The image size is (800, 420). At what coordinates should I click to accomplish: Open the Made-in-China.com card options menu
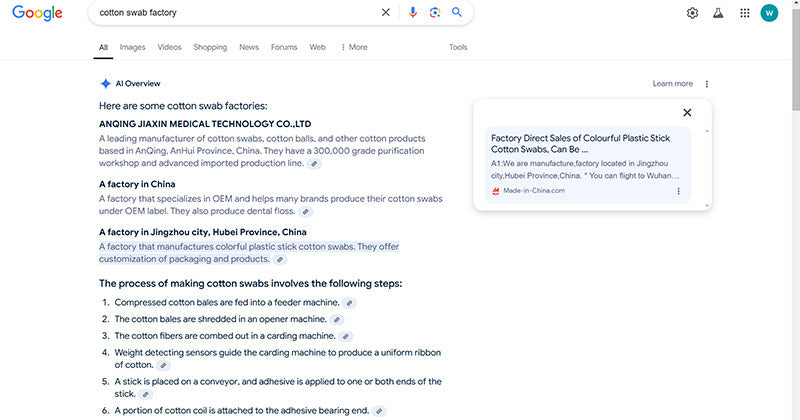tap(678, 191)
